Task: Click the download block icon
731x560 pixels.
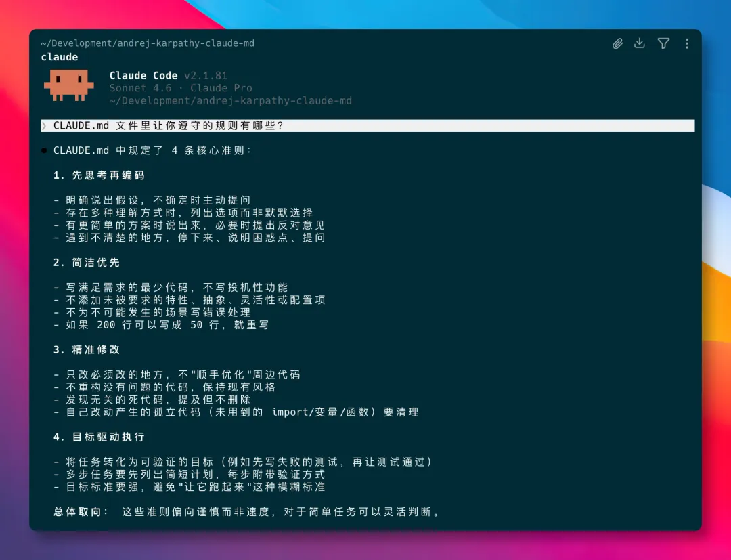Action: coord(640,43)
